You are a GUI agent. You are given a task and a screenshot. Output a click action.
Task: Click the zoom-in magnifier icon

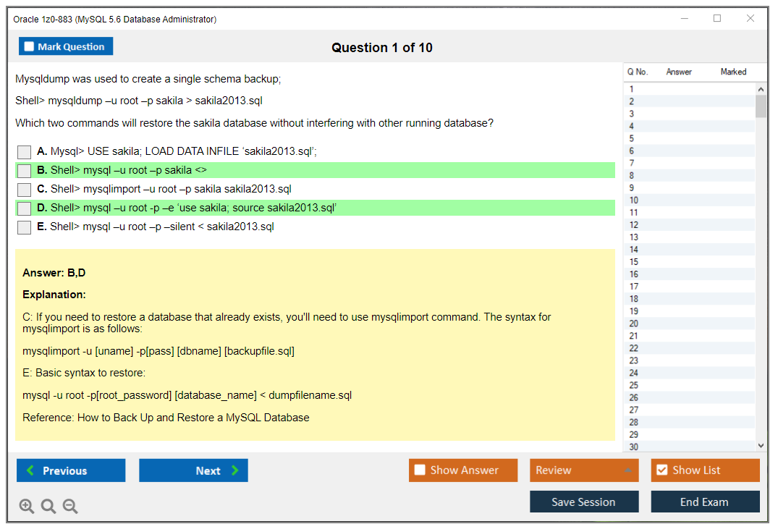[27, 506]
